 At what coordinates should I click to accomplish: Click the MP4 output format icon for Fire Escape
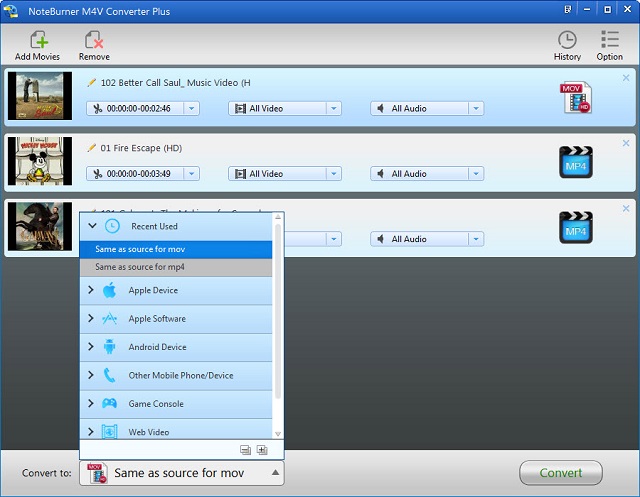tap(576, 162)
